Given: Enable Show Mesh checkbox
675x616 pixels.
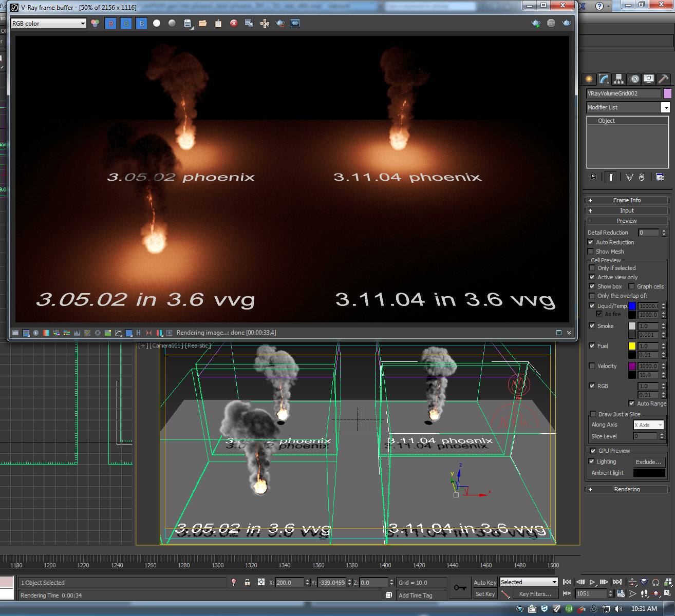Looking at the screenshot, I should (x=591, y=252).
